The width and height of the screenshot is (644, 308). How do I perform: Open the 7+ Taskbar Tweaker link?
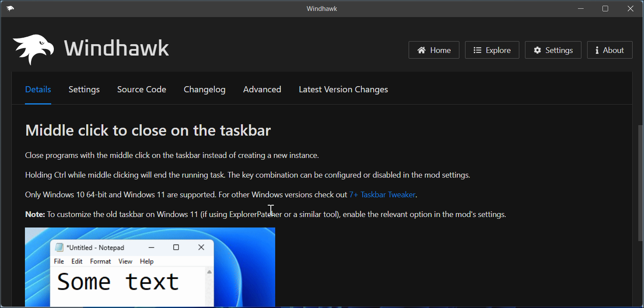point(382,194)
